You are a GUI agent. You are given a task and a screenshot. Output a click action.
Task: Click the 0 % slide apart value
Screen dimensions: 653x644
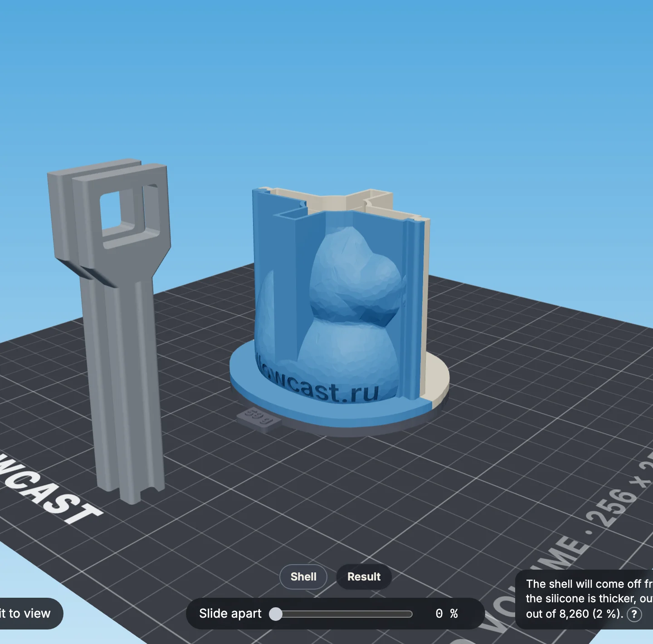click(447, 614)
